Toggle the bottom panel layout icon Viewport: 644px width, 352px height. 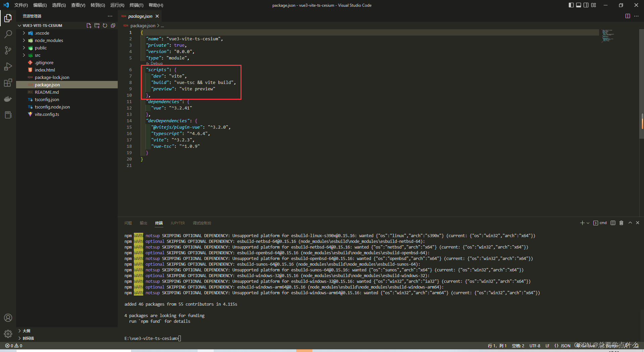coord(579,5)
